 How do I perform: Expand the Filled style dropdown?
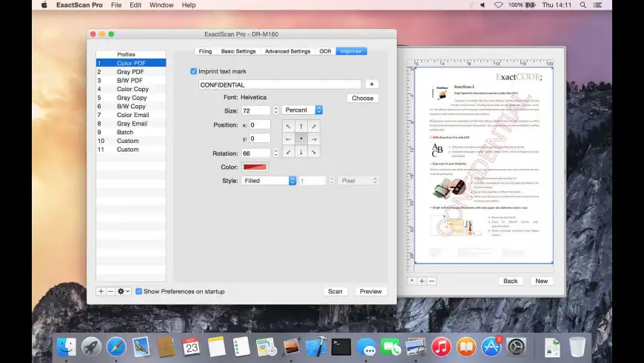click(269, 181)
